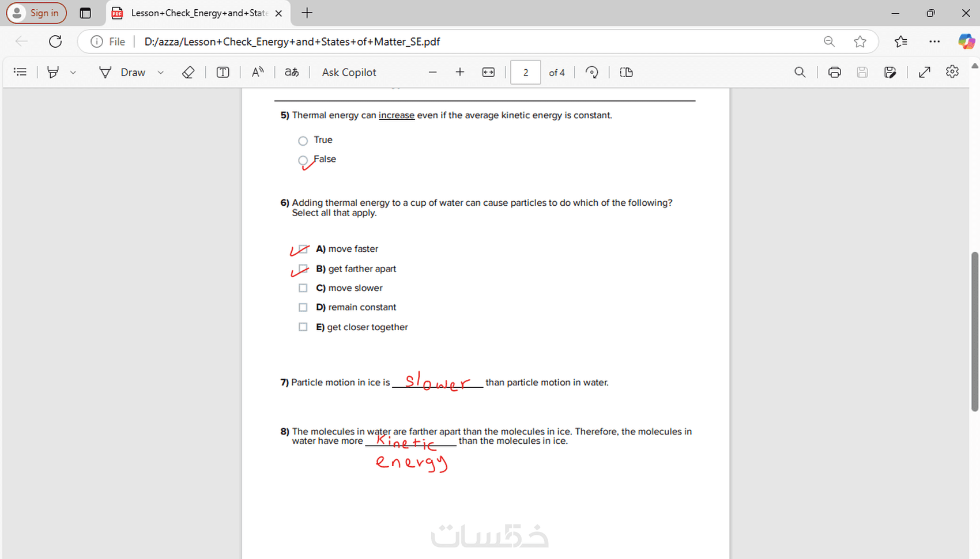Open the Translate tool
Viewport: 980px width, 559px height.
pyautogui.click(x=292, y=72)
